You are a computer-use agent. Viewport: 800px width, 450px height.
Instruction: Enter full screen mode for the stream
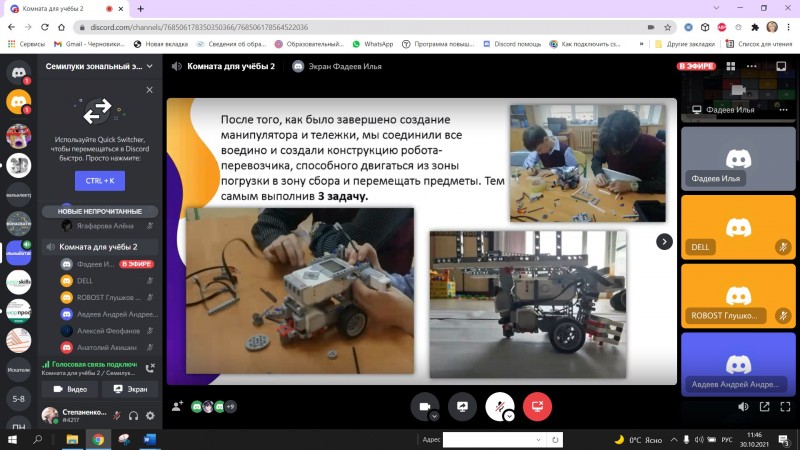tap(786, 407)
